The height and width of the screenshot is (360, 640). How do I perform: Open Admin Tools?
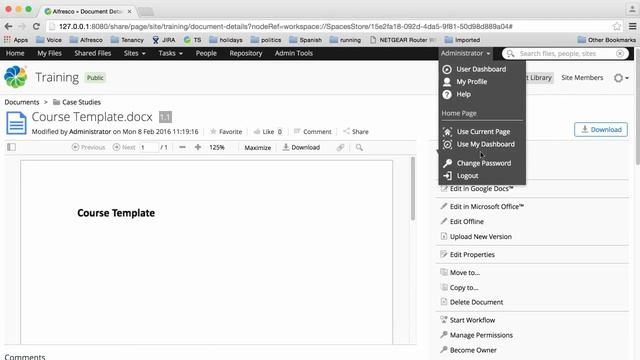294,53
